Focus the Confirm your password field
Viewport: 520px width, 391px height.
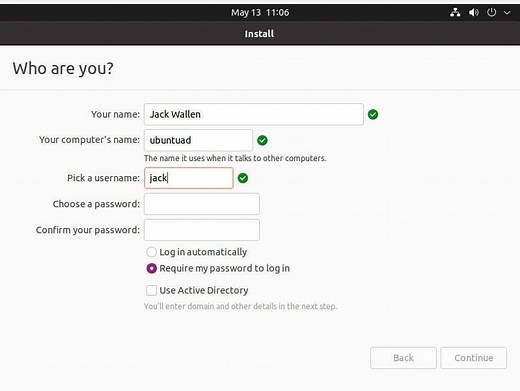(x=202, y=230)
